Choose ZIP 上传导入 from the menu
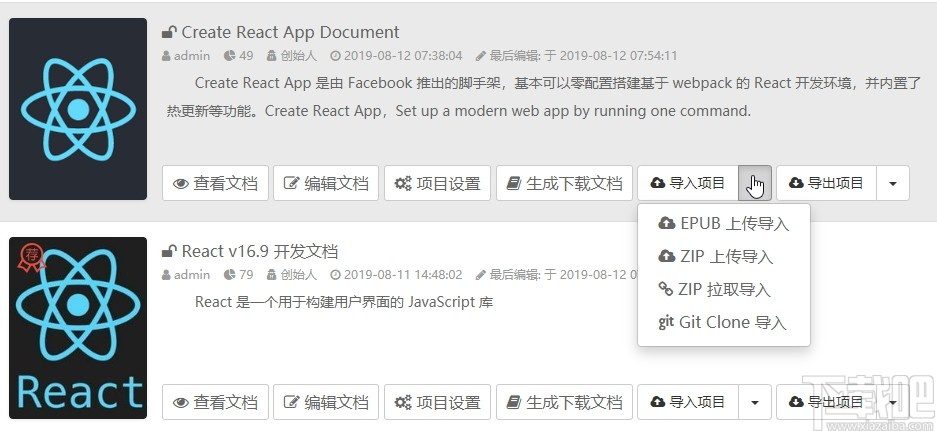The height and width of the screenshot is (431, 937). 724,256
